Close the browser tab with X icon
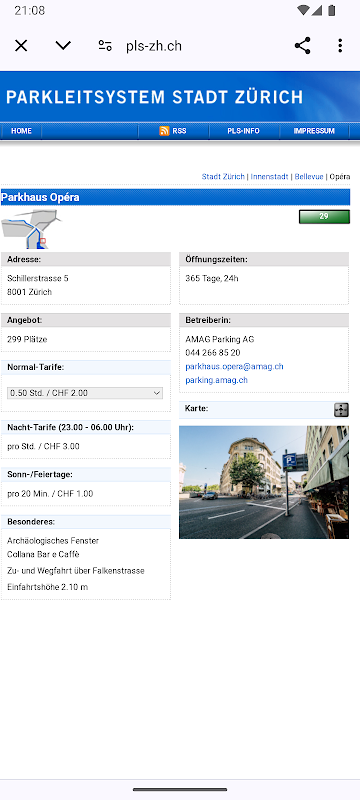Image resolution: width=360 pixels, height=800 pixels. pyautogui.click(x=21, y=46)
